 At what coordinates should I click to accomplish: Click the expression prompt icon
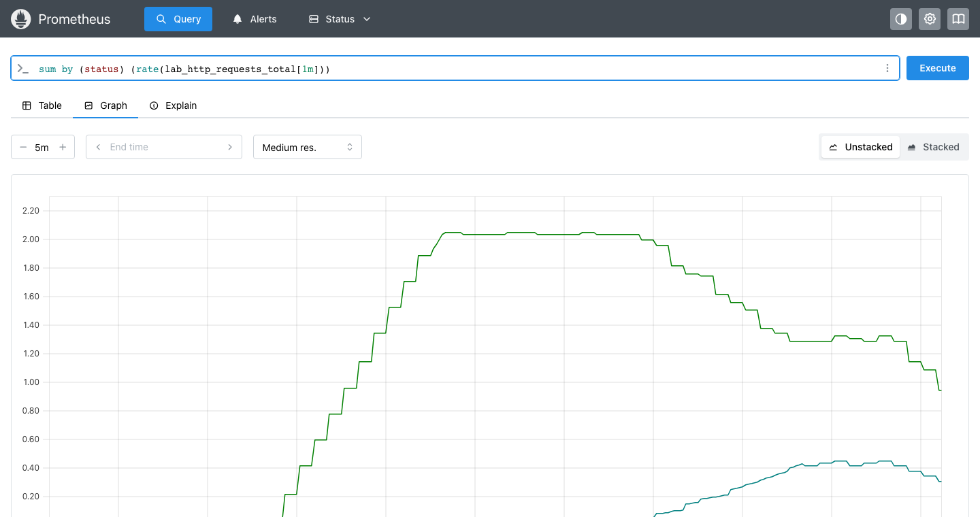(23, 69)
